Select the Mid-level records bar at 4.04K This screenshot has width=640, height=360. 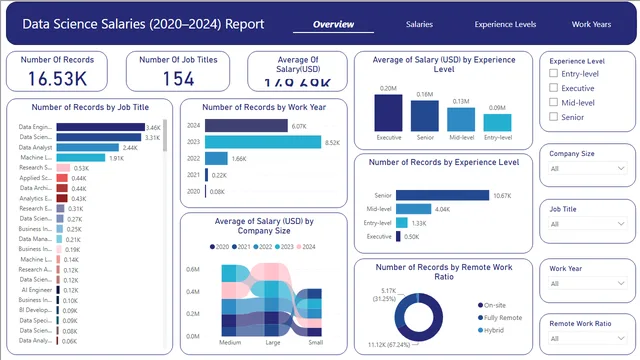(413, 209)
